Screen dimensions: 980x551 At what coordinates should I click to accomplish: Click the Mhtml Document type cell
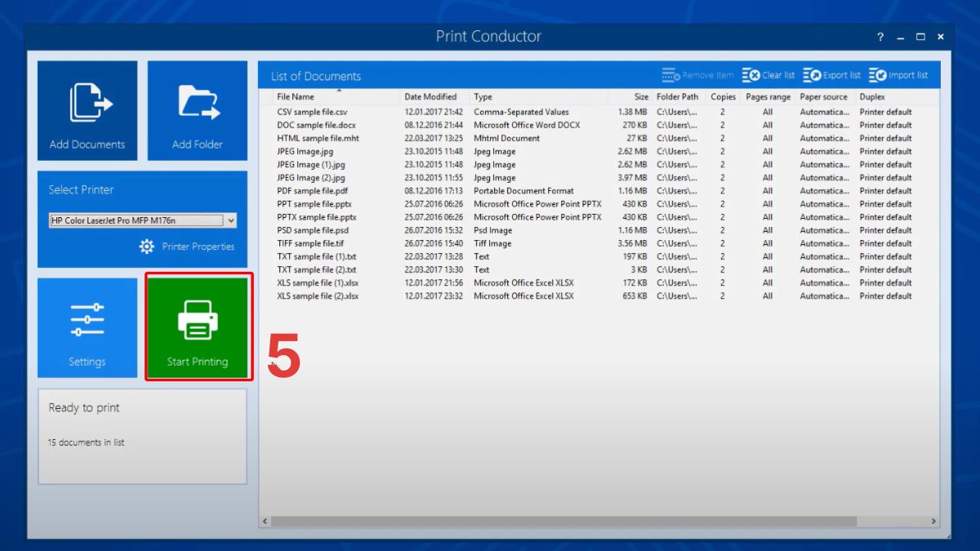(x=506, y=138)
